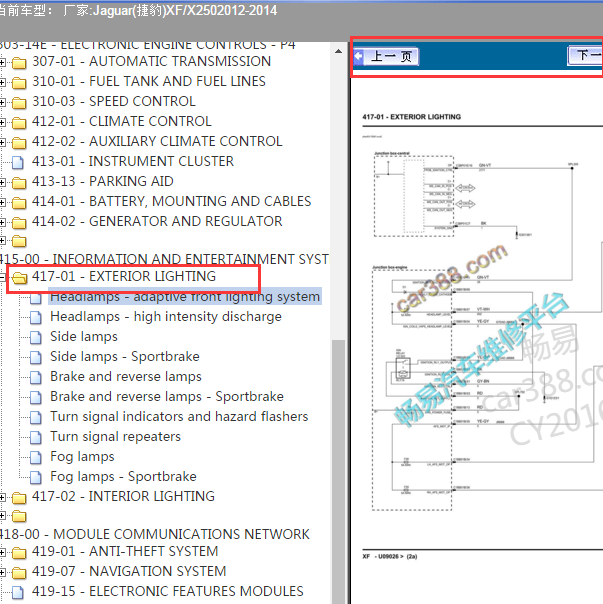Select 419-15 Electronic Features Modules
This screenshot has width=603, height=604.
click(x=168, y=591)
